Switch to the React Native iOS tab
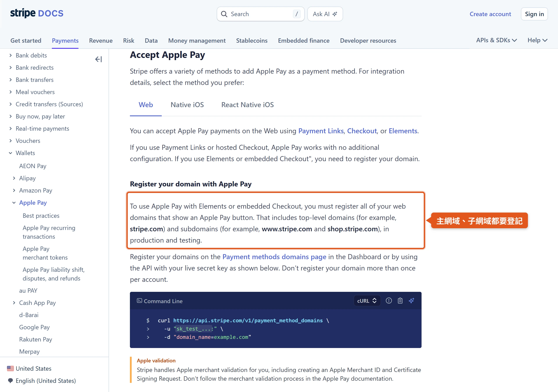Screen dimensions: 558x392 pos(247,105)
